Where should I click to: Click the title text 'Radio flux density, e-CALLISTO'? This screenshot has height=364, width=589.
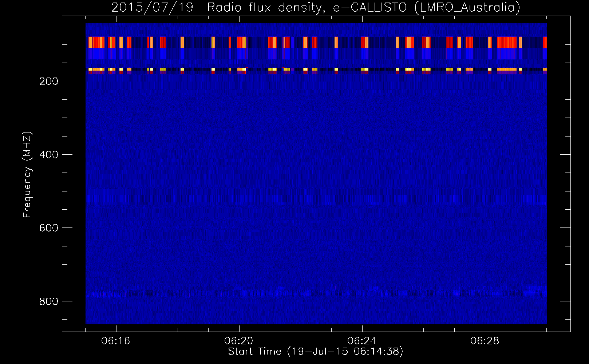[x=307, y=8]
